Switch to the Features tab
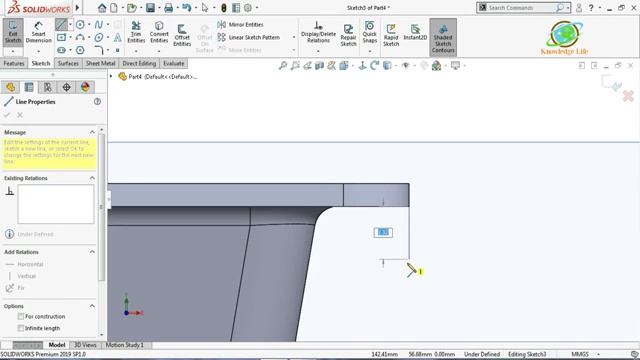The image size is (640, 360). [14, 63]
